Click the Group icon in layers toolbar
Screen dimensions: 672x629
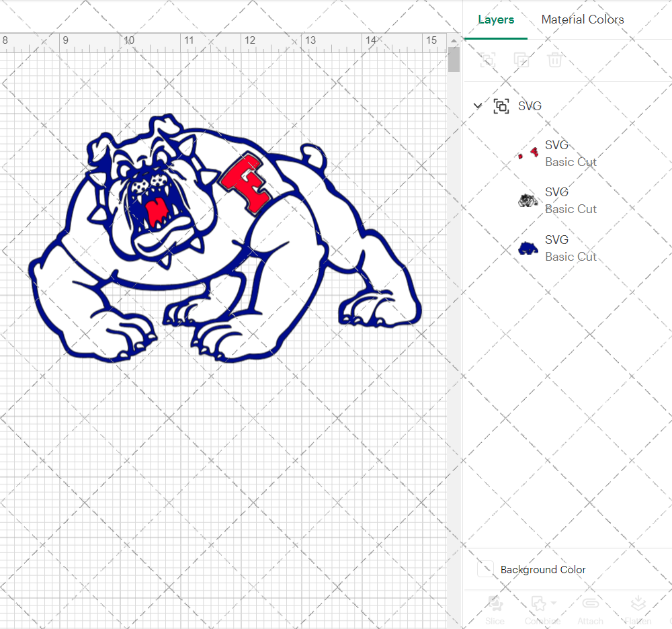point(487,60)
